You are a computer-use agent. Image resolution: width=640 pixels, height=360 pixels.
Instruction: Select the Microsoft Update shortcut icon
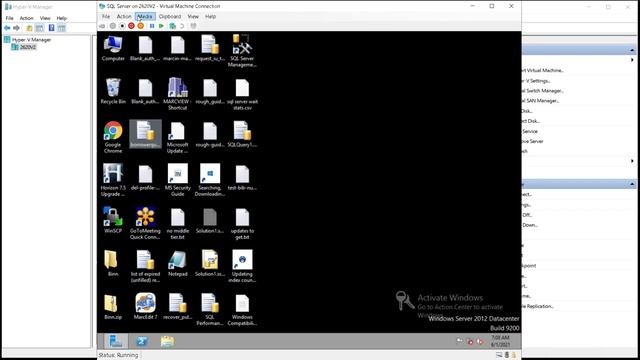(x=178, y=137)
